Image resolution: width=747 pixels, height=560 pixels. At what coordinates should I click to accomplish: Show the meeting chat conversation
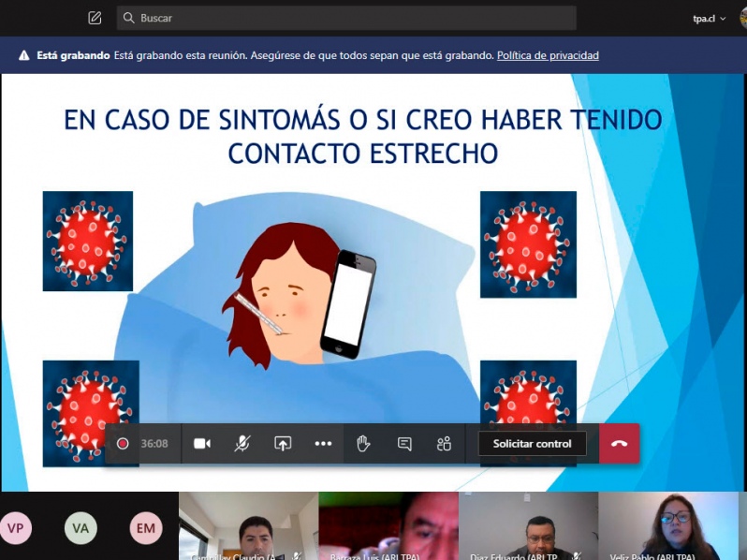click(x=404, y=444)
